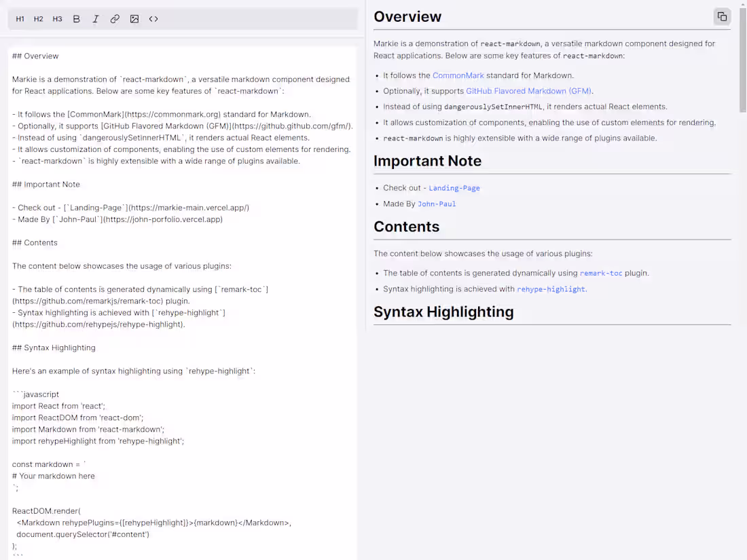Viewport: 747px width, 560px height.
Task: Open the GitHub Flavored Markdown (GFM) link
Action: click(x=529, y=91)
